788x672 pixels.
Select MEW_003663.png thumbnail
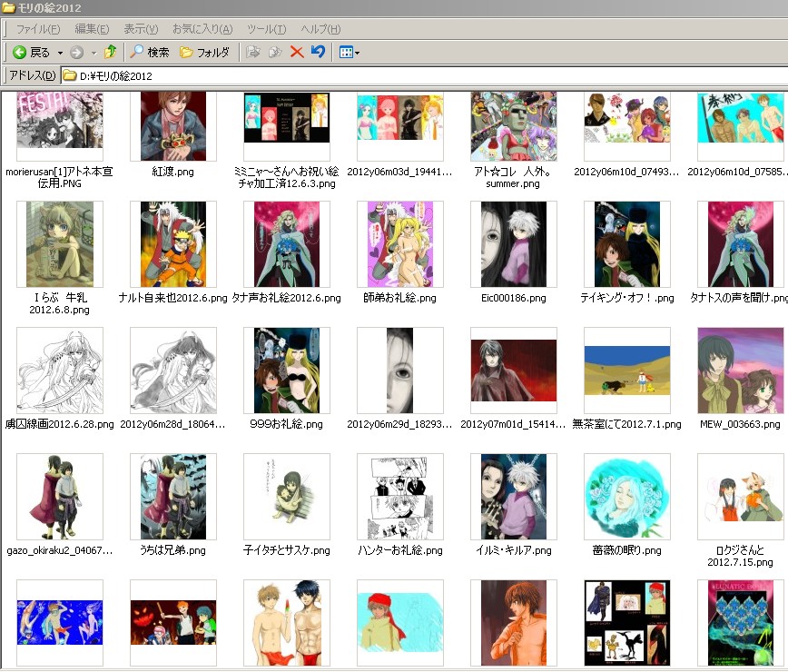coord(741,371)
